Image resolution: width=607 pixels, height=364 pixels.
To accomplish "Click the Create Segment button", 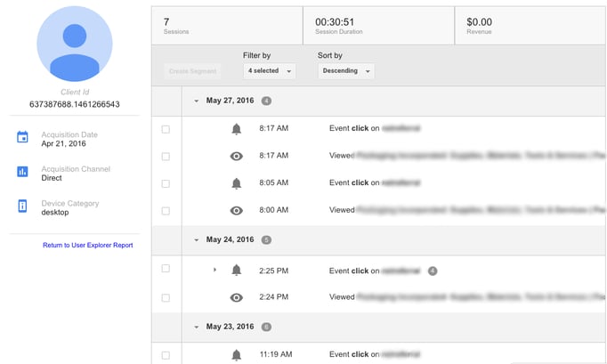I will 191,71.
